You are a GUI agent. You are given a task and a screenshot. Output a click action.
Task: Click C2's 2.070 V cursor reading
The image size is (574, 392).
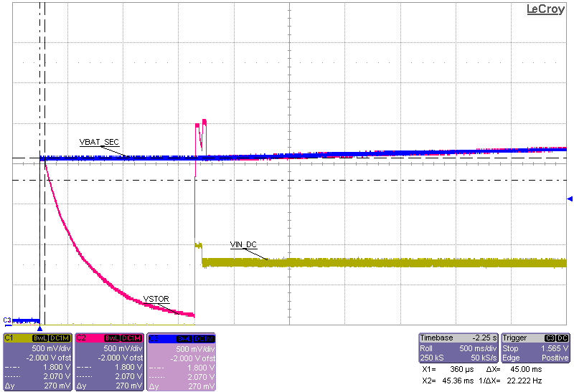128,376
